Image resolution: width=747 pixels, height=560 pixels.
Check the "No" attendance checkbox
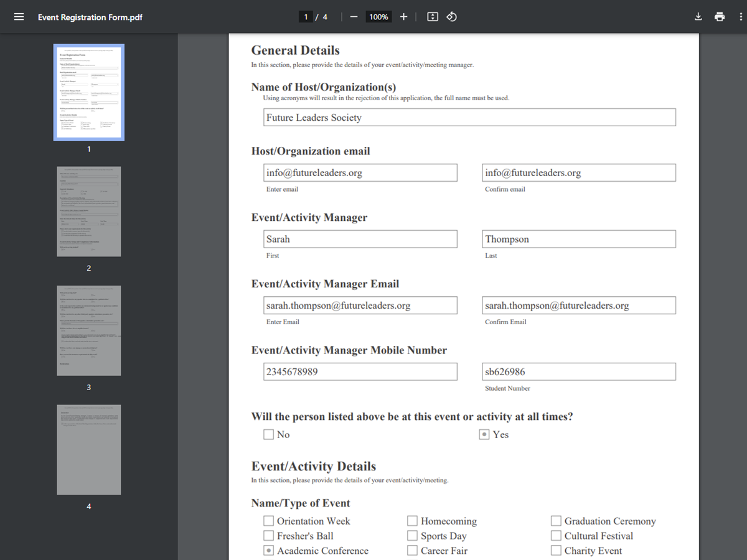pos(268,434)
